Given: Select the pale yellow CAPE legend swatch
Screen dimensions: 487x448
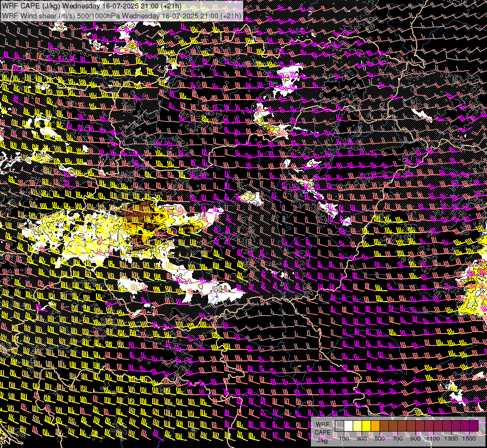Looking at the screenshot, I should (x=358, y=426).
